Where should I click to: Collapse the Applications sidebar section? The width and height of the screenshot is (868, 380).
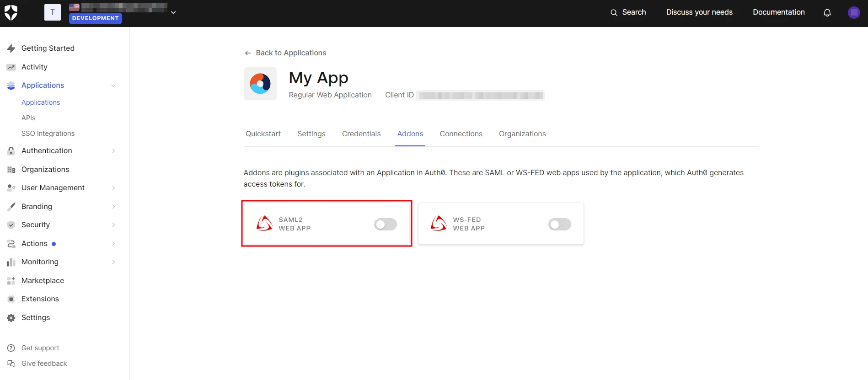[113, 86]
